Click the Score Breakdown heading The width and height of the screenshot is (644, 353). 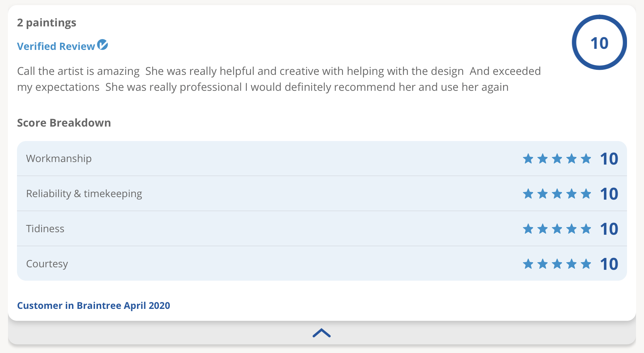(64, 123)
